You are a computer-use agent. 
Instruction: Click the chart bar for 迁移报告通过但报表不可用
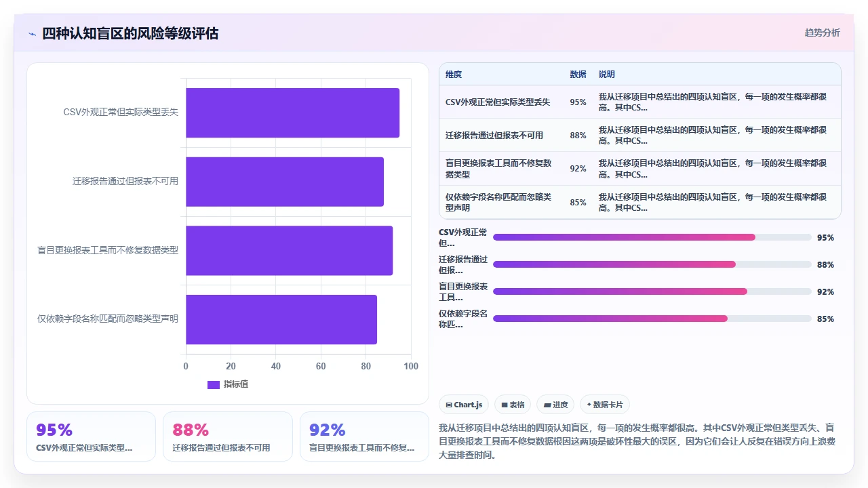(x=285, y=182)
